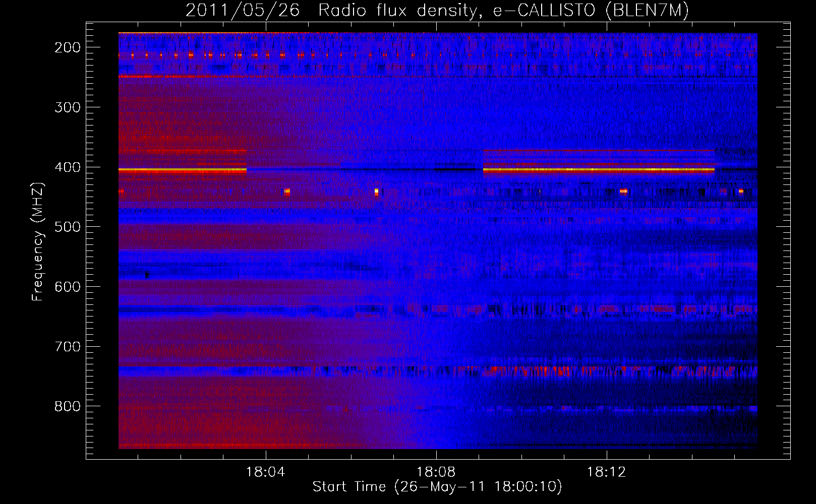Click the 400 frequency tick label
Screen dimensions: 816x504
68,167
